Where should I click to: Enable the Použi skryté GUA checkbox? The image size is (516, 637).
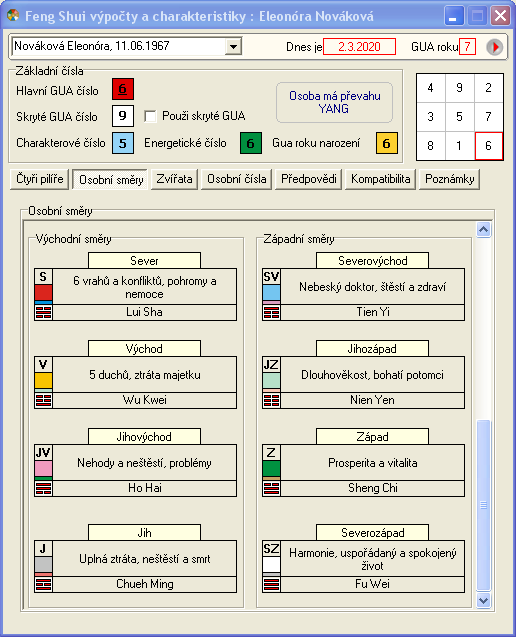click(x=150, y=116)
